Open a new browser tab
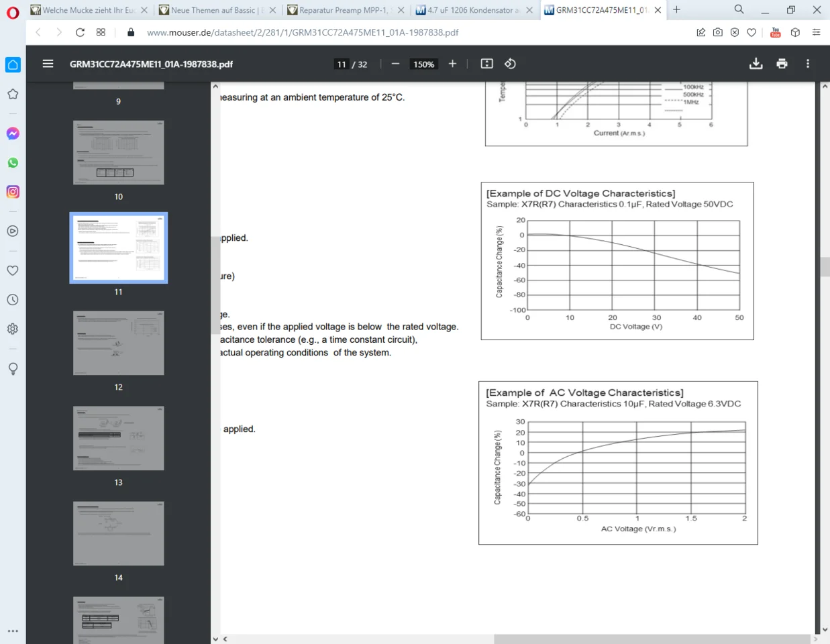The image size is (830, 644). (676, 9)
